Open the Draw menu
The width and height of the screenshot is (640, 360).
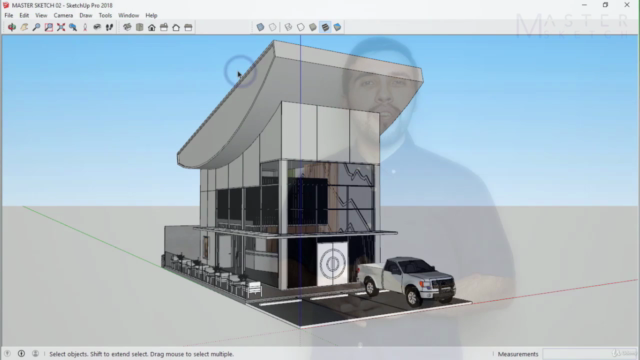click(86, 16)
